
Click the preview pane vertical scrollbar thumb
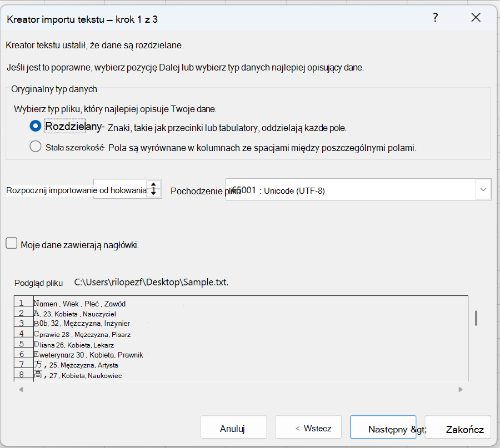pyautogui.click(x=476, y=318)
